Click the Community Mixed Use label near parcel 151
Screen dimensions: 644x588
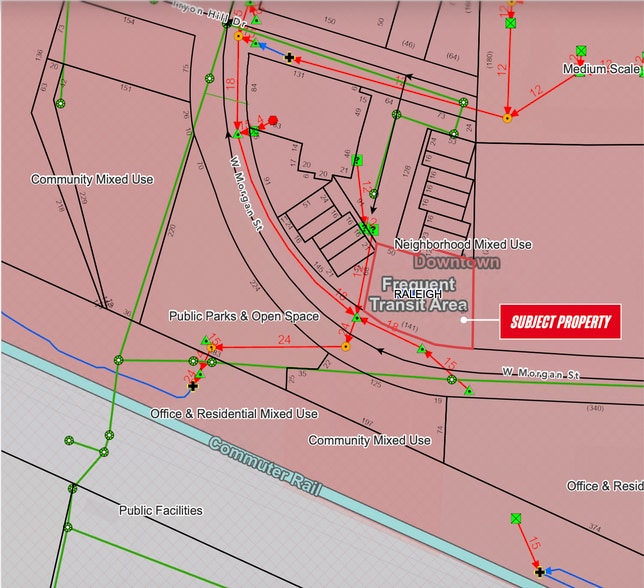coord(92,179)
